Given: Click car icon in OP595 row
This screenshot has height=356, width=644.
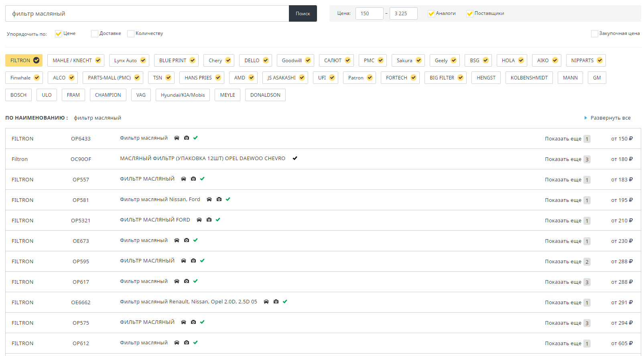Looking at the screenshot, I should (x=183, y=261).
